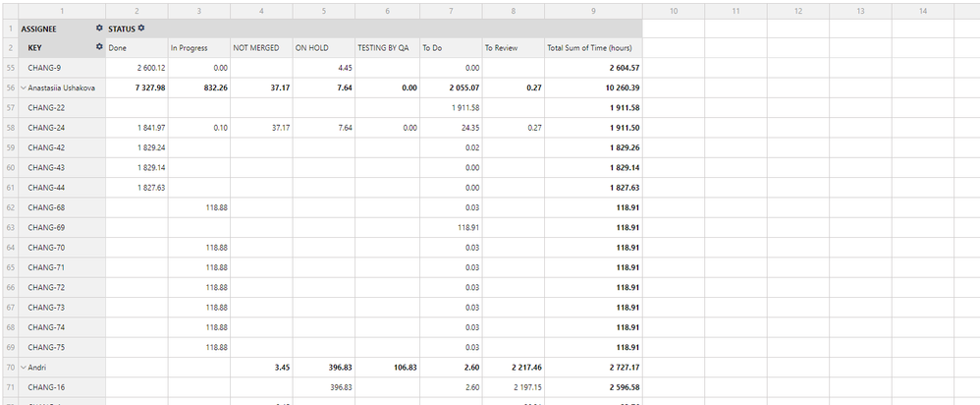This screenshot has height=405, width=980.
Task: Select the Done column header
Action: coord(136,48)
